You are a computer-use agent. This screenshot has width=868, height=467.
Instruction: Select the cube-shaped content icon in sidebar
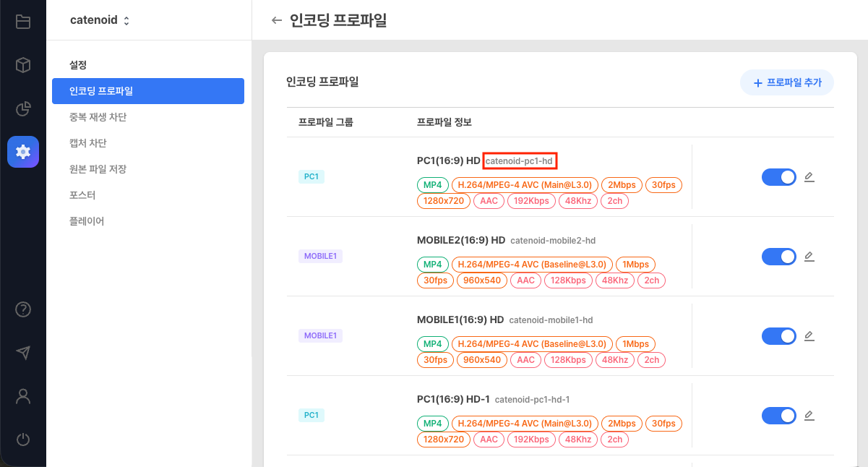point(23,64)
